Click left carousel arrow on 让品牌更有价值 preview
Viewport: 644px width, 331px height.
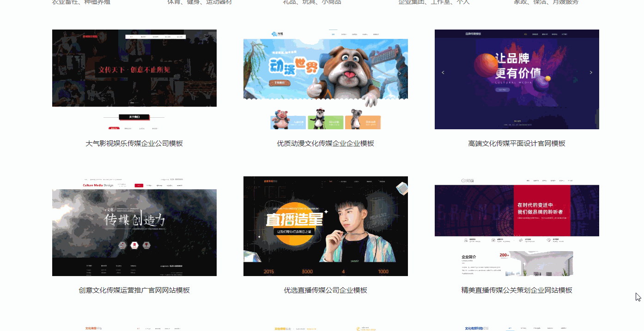(443, 72)
